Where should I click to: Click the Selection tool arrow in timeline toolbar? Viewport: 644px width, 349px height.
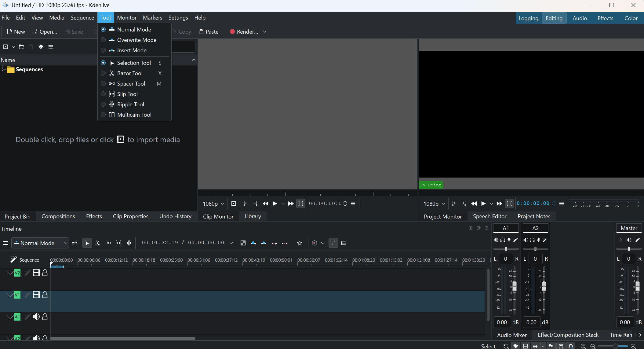click(x=87, y=243)
